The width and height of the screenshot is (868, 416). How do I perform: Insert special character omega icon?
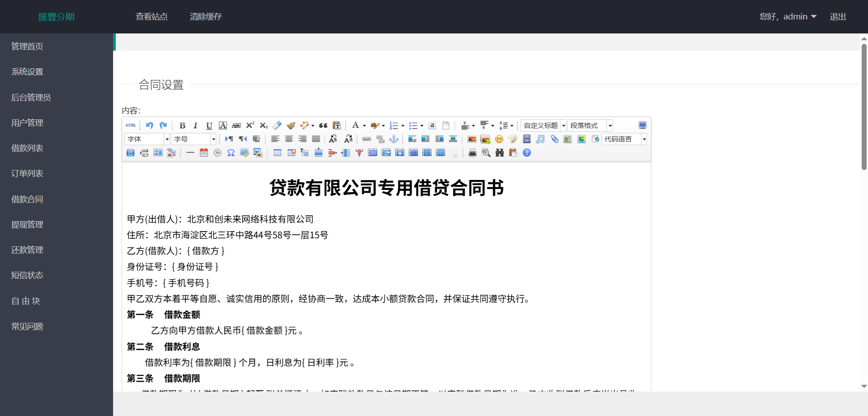[x=231, y=153]
